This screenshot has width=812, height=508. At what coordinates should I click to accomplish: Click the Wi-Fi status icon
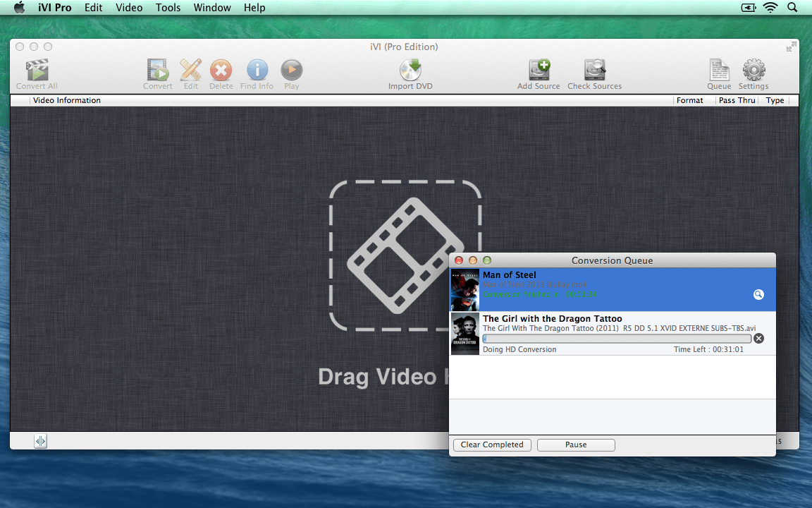(x=770, y=8)
